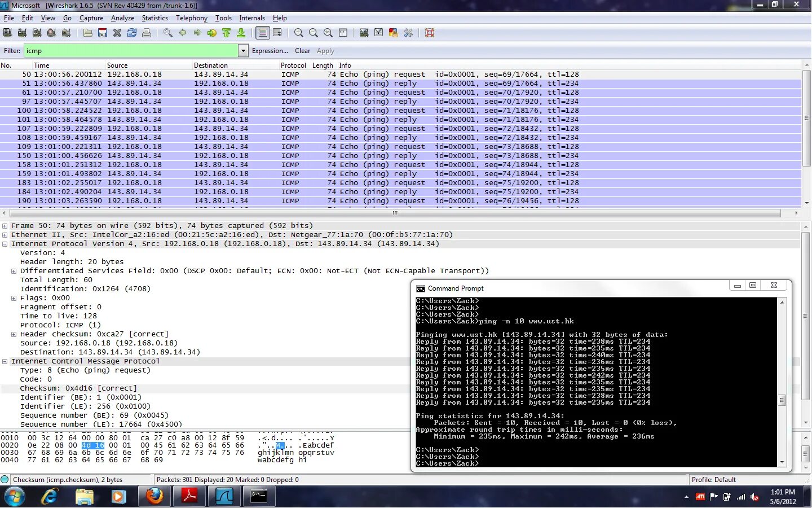This screenshot has width=812, height=508.
Task: Select the 'Time to live: 128' detail line
Action: click(x=59, y=316)
